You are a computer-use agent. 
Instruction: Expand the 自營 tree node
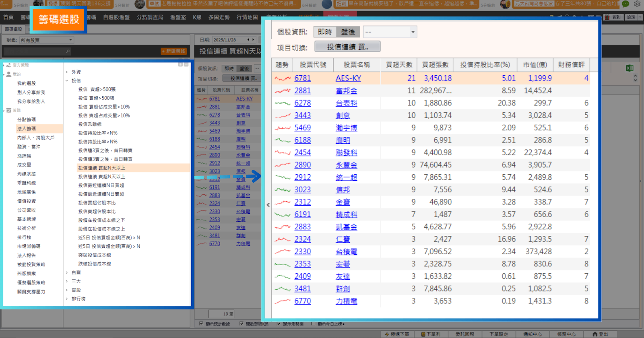(67, 273)
